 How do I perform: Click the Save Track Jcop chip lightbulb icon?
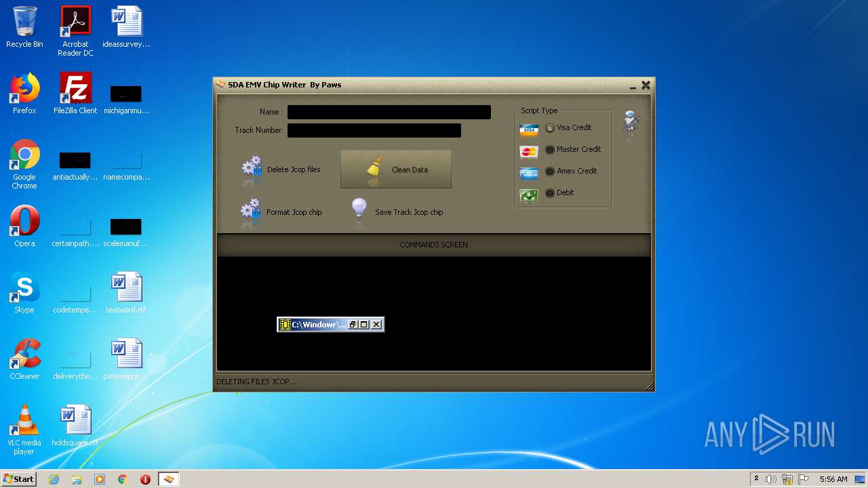click(359, 211)
